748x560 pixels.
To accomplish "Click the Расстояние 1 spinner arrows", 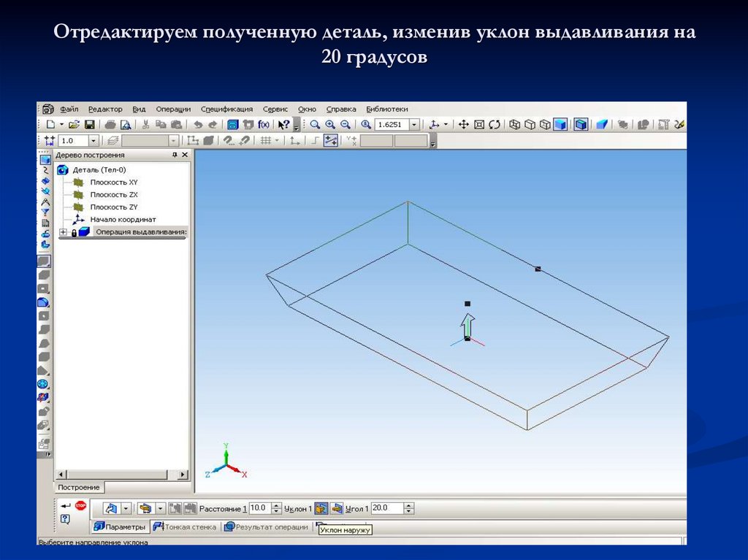I will click(x=276, y=508).
